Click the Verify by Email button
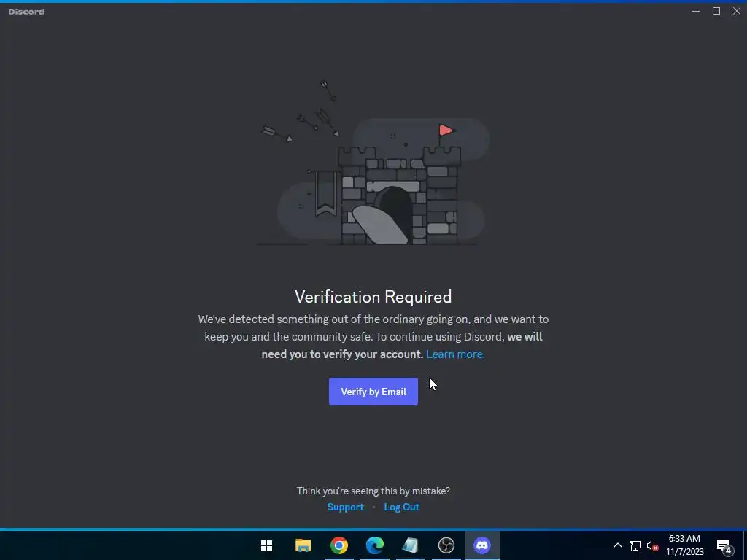The width and height of the screenshot is (747, 560). tap(373, 392)
